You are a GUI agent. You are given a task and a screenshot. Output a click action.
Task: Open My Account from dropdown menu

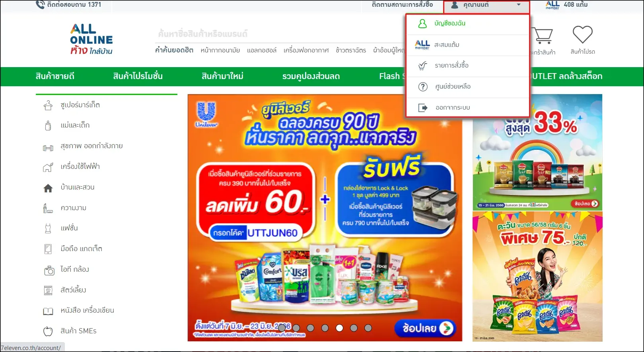coord(449,23)
